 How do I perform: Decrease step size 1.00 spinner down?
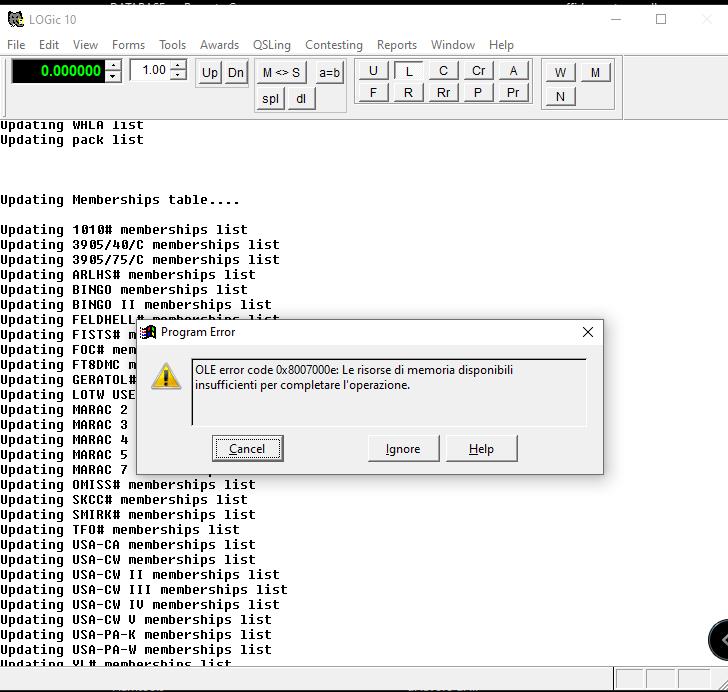[178, 75]
